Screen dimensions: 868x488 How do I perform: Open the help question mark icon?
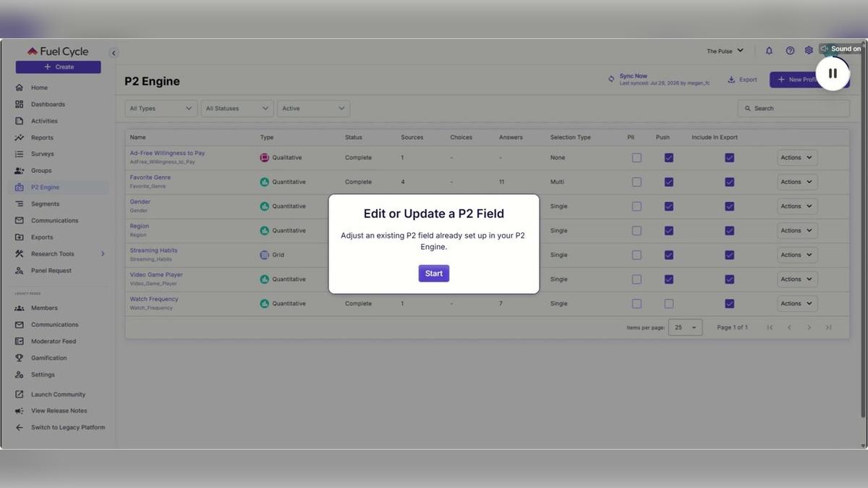click(790, 51)
